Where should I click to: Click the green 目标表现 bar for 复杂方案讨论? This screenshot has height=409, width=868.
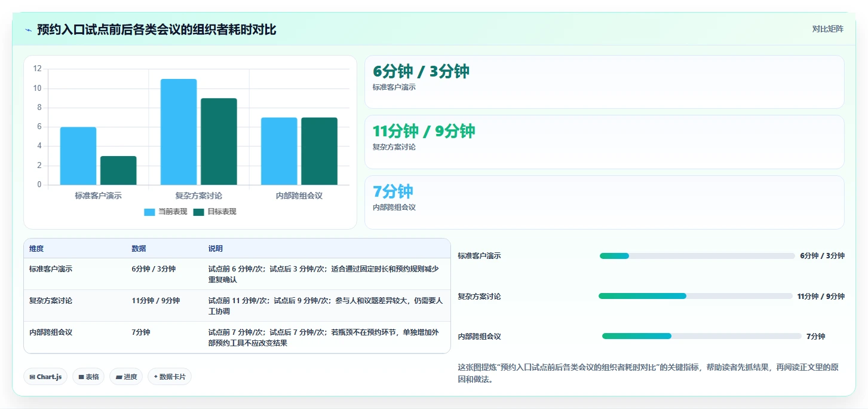coord(219,142)
